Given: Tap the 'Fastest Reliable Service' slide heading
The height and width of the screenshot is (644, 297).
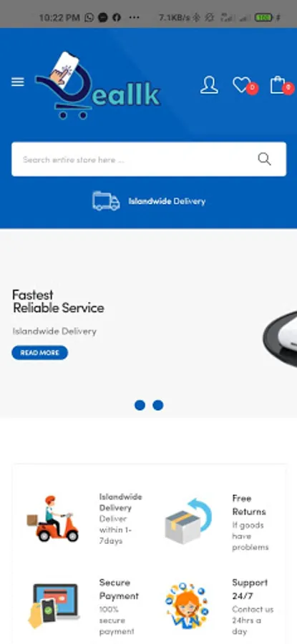Looking at the screenshot, I should (59, 301).
